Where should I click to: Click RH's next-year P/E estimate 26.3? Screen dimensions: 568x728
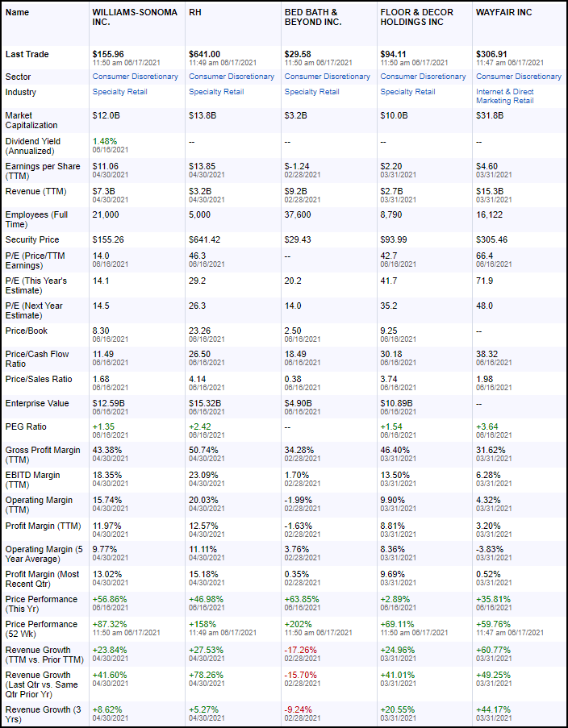coord(197,306)
